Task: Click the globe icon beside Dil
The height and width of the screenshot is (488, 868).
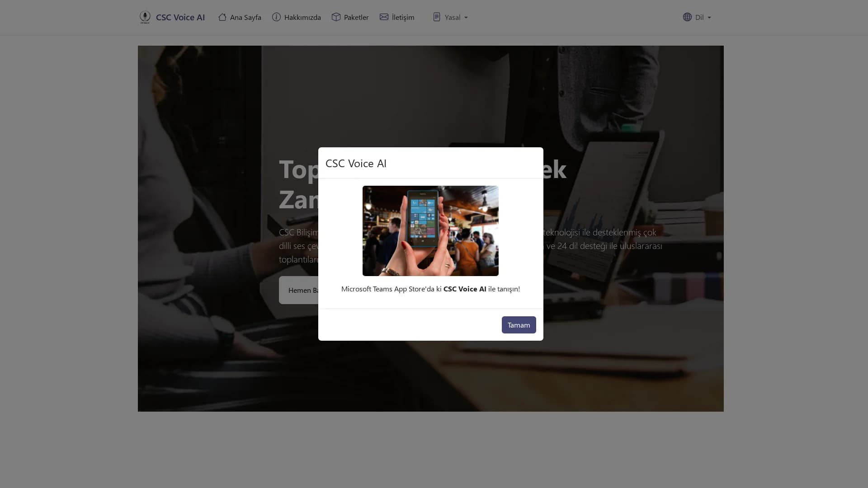Action: click(x=687, y=17)
